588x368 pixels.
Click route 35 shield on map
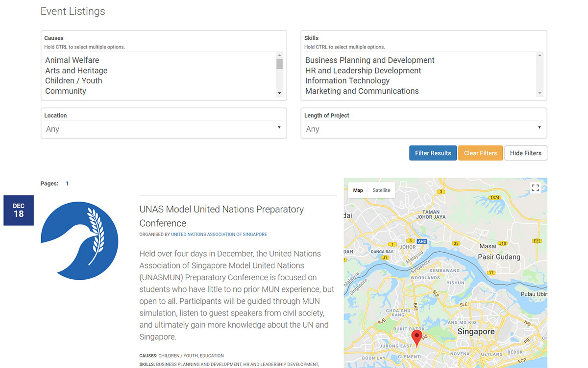tap(456, 243)
